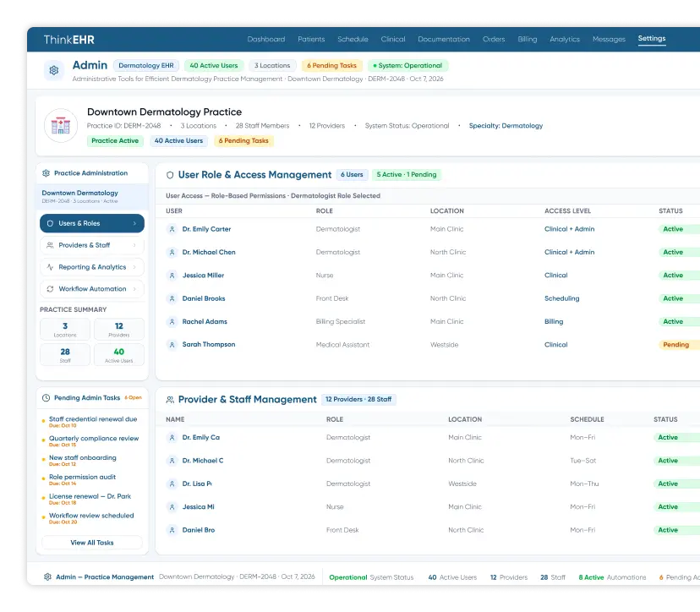Click avatar icon for Daniel Bro provider row
Viewport: 700px width, 612px height.
click(172, 530)
